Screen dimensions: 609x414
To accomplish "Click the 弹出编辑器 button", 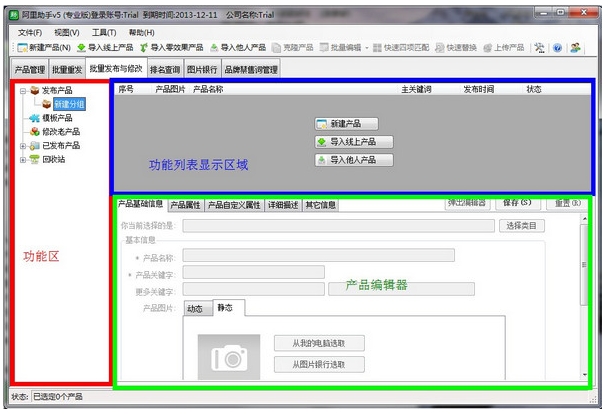I will 467,203.
